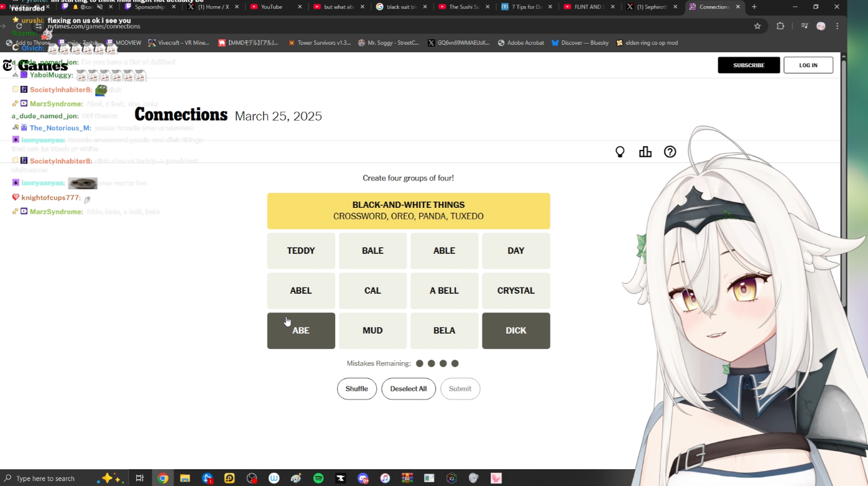Open a new browser tab

(x=754, y=7)
